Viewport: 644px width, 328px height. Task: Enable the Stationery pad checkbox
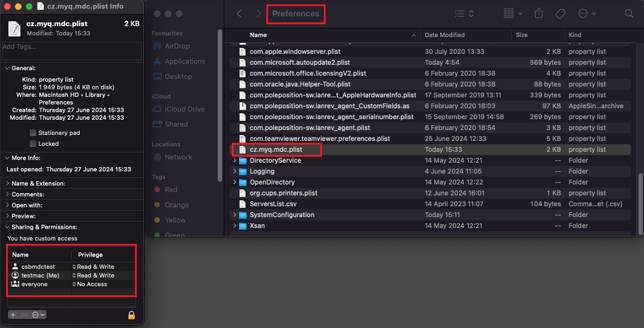coord(33,133)
